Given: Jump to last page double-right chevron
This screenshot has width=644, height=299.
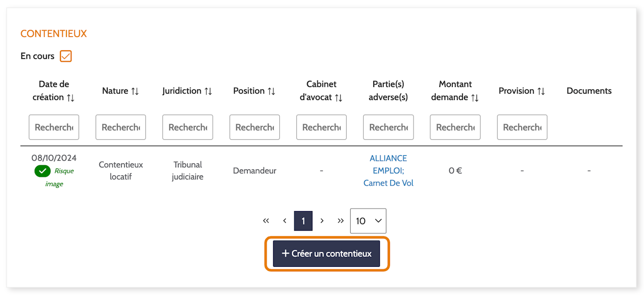Looking at the screenshot, I should click(x=341, y=221).
